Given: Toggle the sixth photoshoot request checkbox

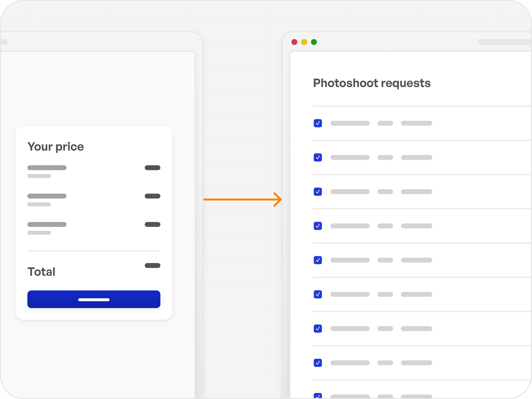Looking at the screenshot, I should 318,294.
